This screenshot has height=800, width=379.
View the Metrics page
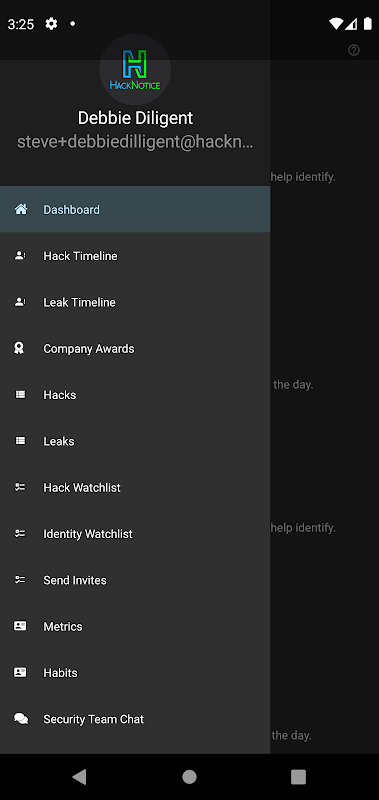click(135, 627)
